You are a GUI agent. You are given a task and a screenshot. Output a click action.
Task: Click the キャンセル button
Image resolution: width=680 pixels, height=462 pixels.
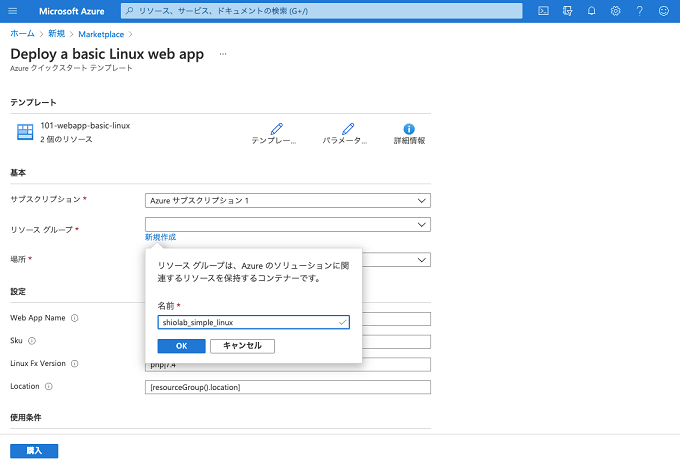[242, 346]
